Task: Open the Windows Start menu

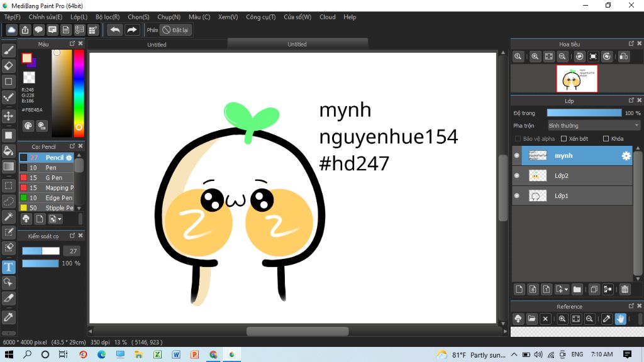Action: pyautogui.click(x=9, y=354)
